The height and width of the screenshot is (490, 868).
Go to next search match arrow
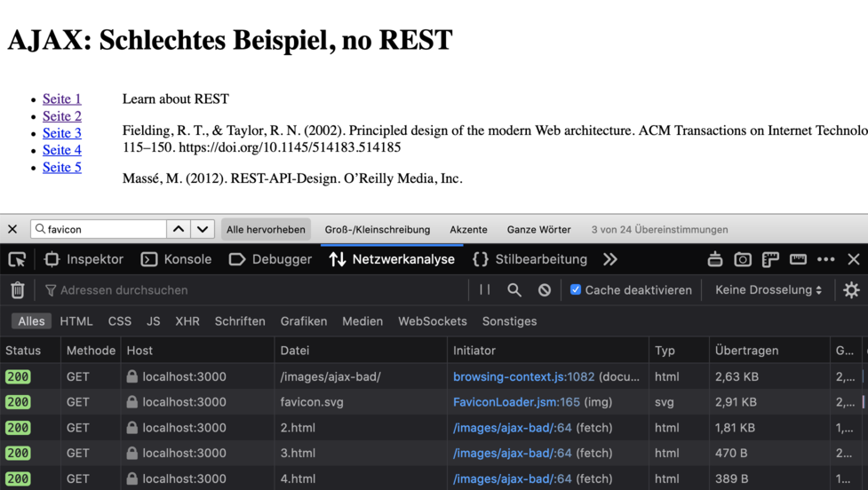coord(203,229)
